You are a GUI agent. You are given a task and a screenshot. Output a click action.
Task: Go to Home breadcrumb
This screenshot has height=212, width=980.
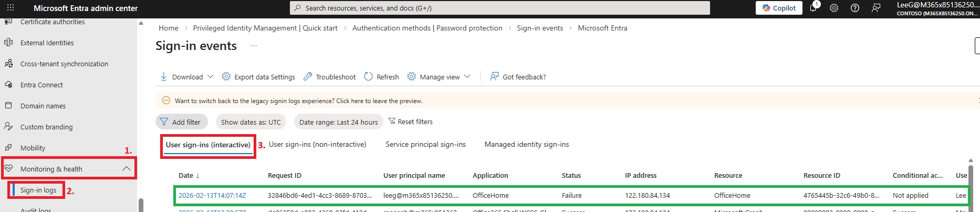[169, 28]
